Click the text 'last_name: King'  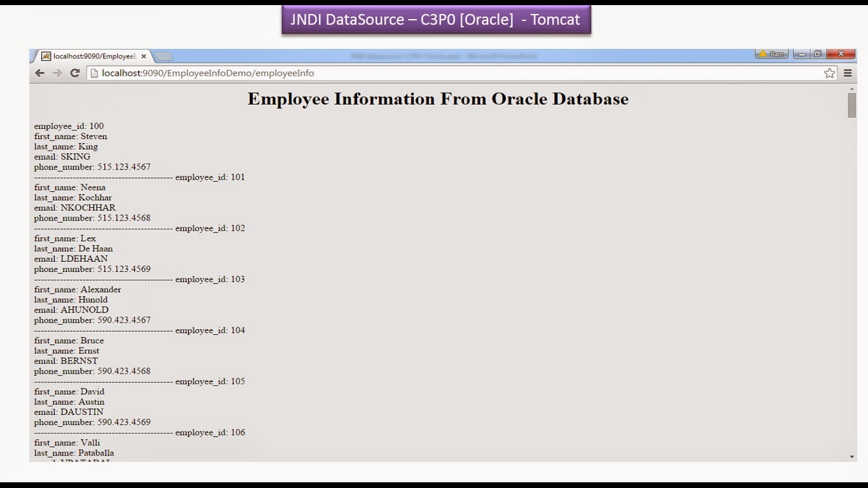(x=66, y=146)
